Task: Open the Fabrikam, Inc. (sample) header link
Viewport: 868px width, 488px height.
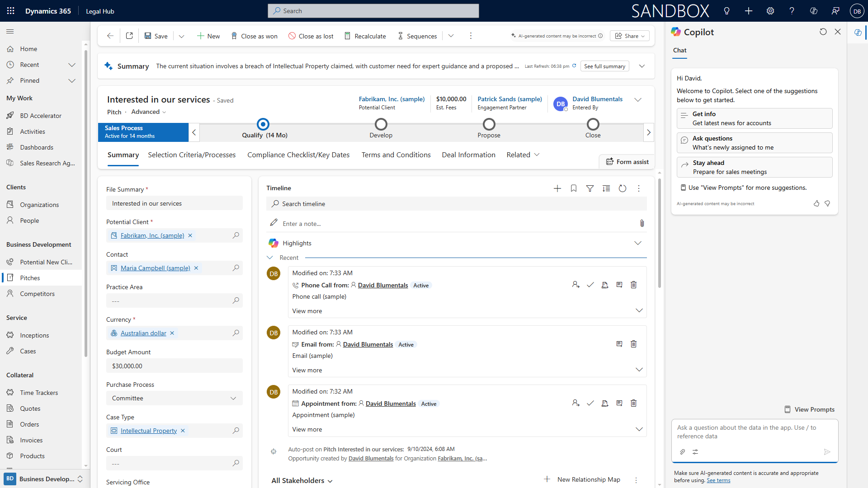Action: [392, 99]
